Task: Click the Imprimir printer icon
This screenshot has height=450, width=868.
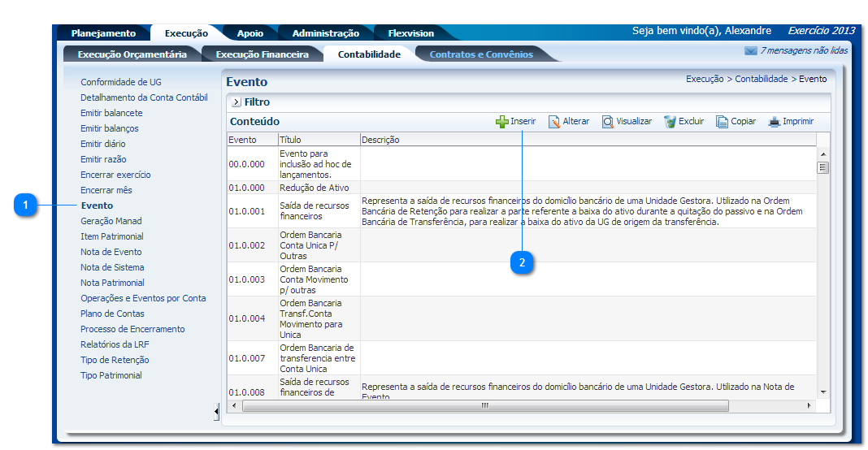Action: pyautogui.click(x=774, y=122)
